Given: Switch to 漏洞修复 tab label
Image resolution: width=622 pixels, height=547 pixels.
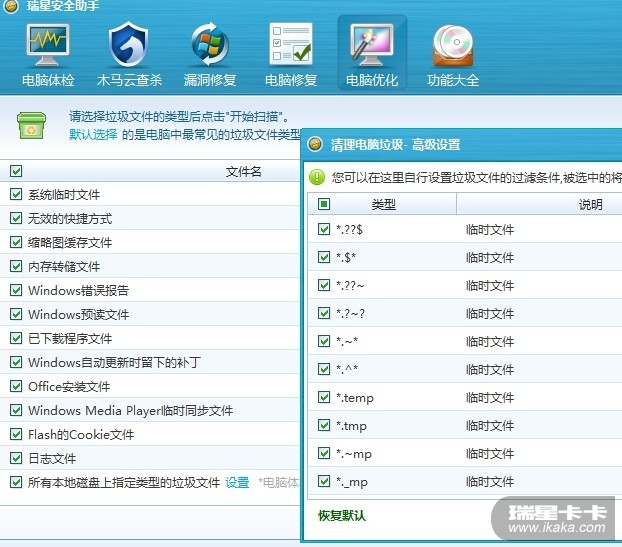Looking at the screenshot, I should [x=210, y=80].
